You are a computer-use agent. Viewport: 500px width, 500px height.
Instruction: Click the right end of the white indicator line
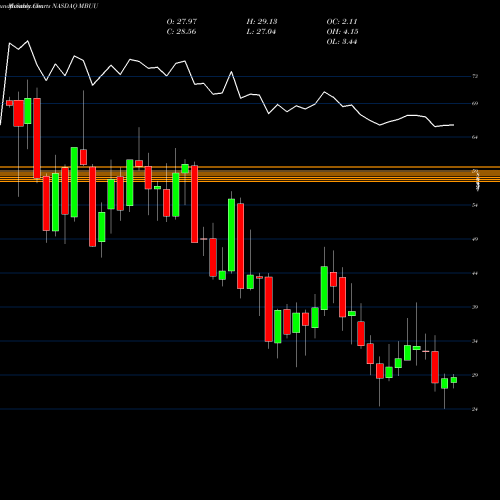coord(453,125)
